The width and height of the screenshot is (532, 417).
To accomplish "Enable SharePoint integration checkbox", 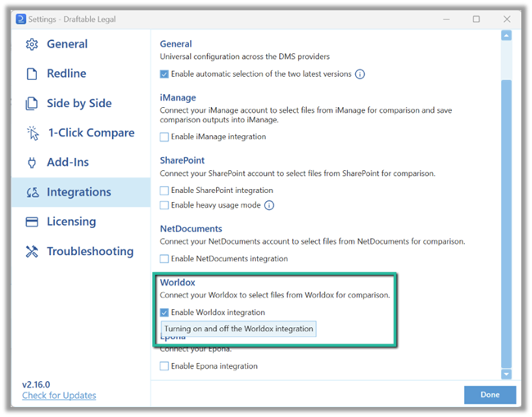I will pos(165,191).
